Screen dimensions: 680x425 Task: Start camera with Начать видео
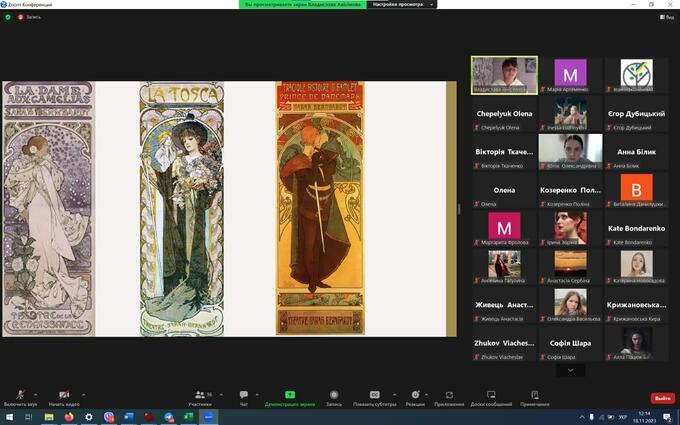pyautogui.click(x=64, y=398)
